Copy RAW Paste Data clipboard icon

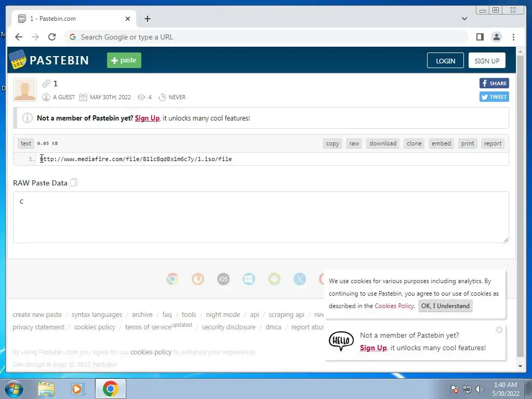74,182
